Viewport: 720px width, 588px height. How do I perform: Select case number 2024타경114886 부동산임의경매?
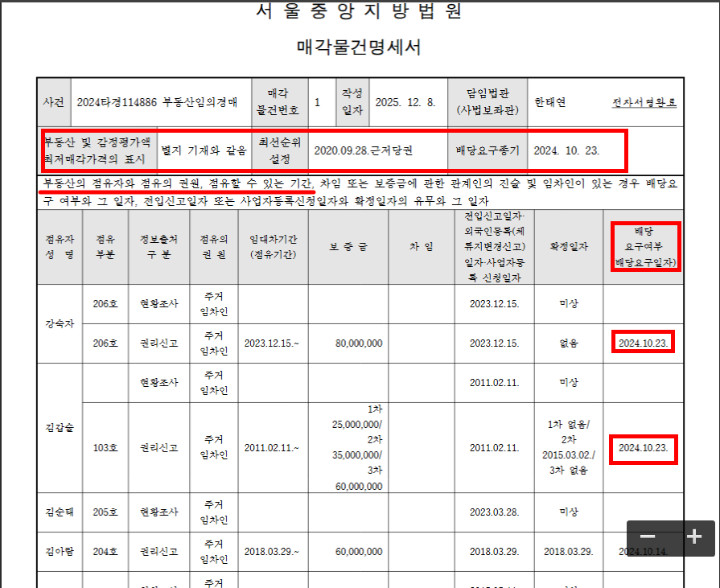click(x=157, y=102)
